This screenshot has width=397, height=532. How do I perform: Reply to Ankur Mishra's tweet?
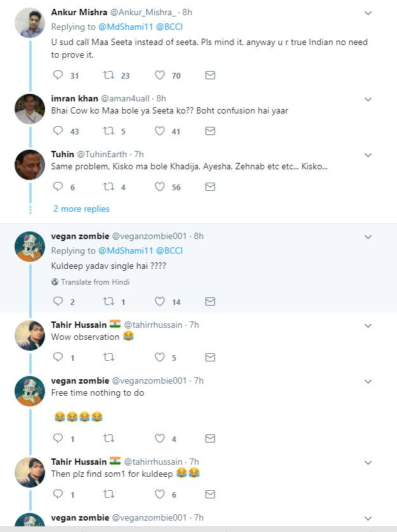(x=58, y=75)
